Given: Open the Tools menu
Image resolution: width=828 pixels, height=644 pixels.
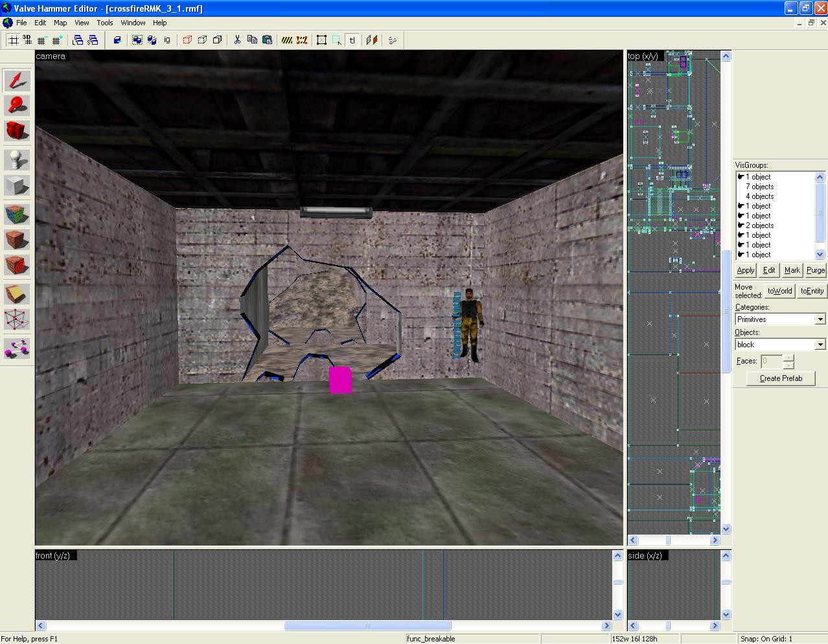Looking at the screenshot, I should [105, 23].
